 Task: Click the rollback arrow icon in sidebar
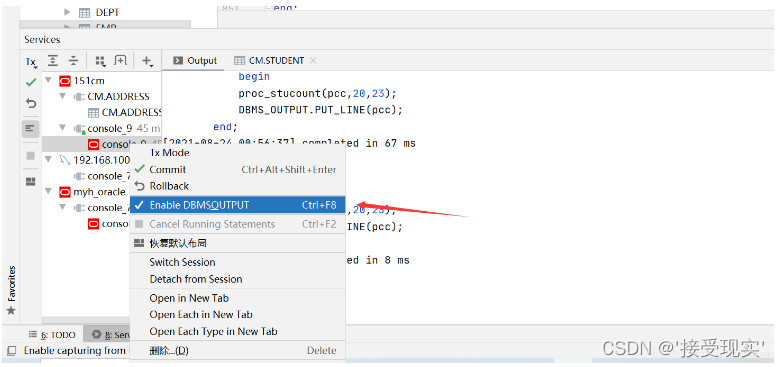[31, 103]
